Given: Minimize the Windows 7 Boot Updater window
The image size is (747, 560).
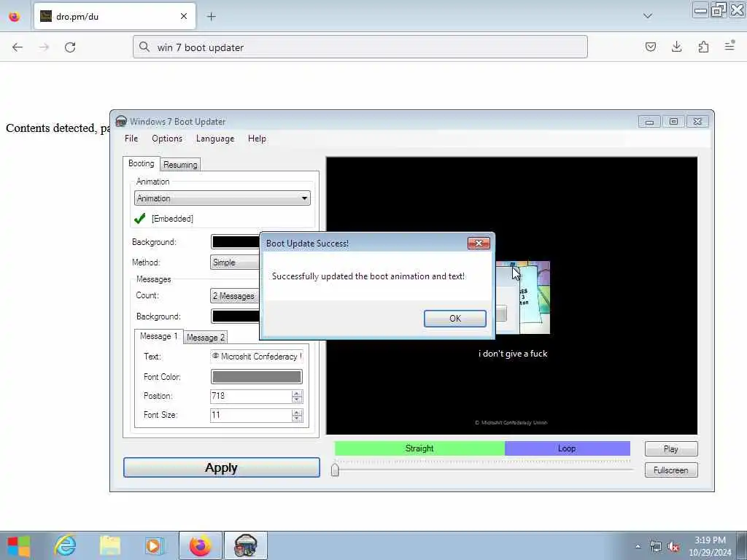Looking at the screenshot, I should pyautogui.click(x=649, y=122).
